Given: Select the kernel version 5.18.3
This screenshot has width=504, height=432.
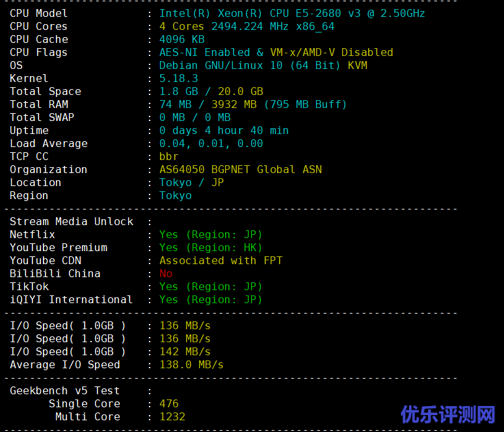Looking at the screenshot, I should (x=178, y=78).
